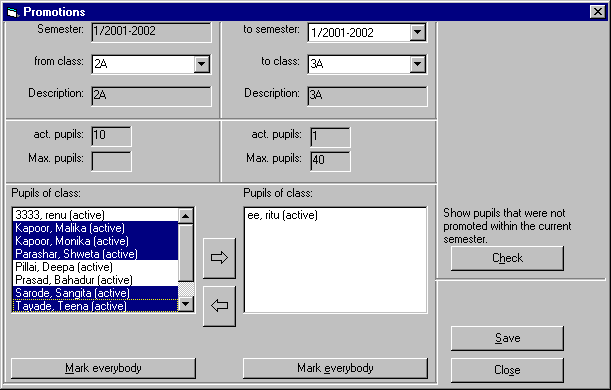This screenshot has width=611, height=390.
Task: Click the Promotions window title bar icon
Action: (13, 12)
